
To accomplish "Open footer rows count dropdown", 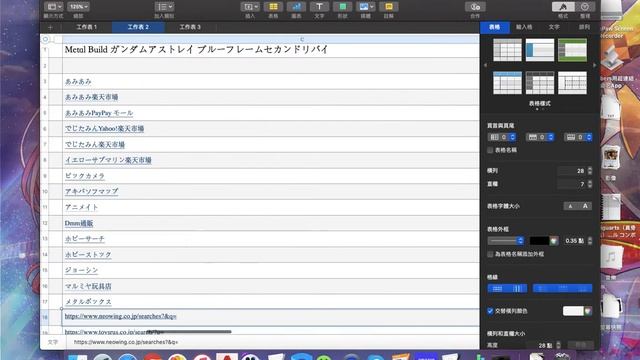I will coord(578,137).
